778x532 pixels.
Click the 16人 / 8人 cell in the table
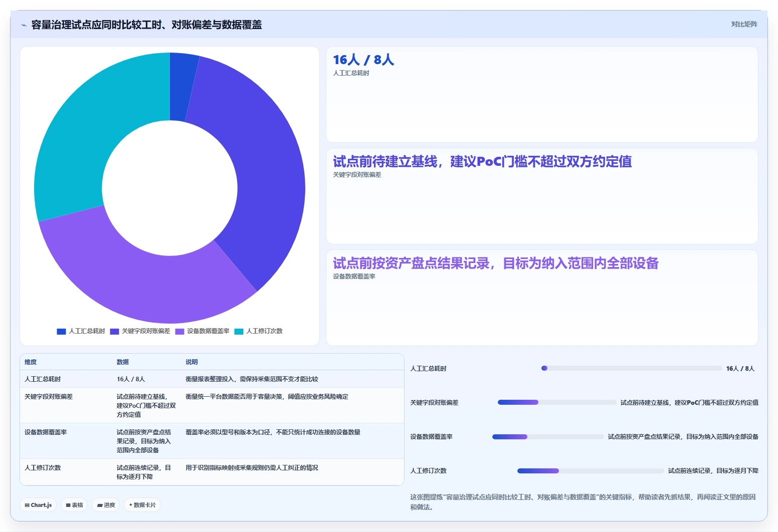point(131,379)
